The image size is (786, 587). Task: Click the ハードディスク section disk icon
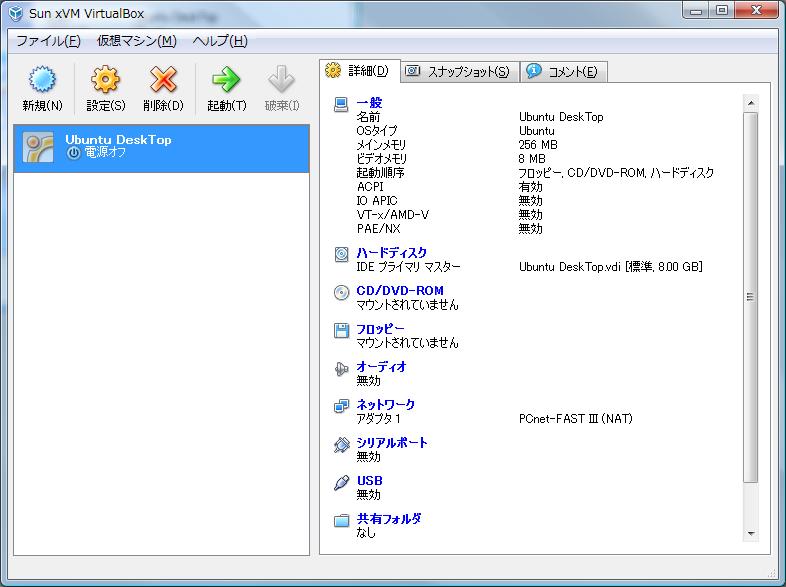[341, 254]
